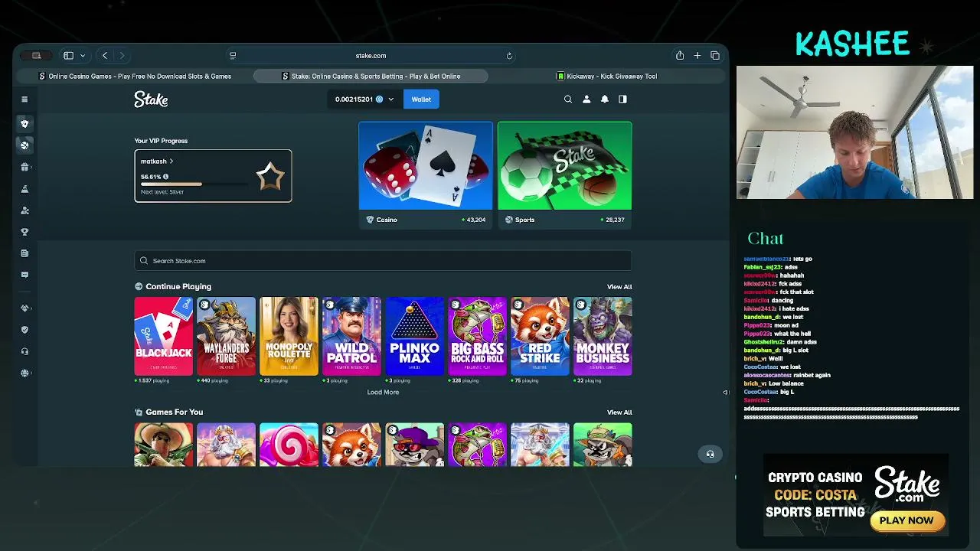Viewport: 980px width, 551px height.
Task: Open the user profile icon in header
Action: click(x=586, y=99)
